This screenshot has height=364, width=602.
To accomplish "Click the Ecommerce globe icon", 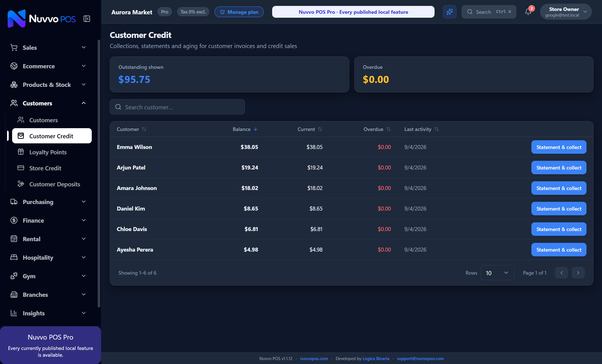I will click(x=14, y=66).
